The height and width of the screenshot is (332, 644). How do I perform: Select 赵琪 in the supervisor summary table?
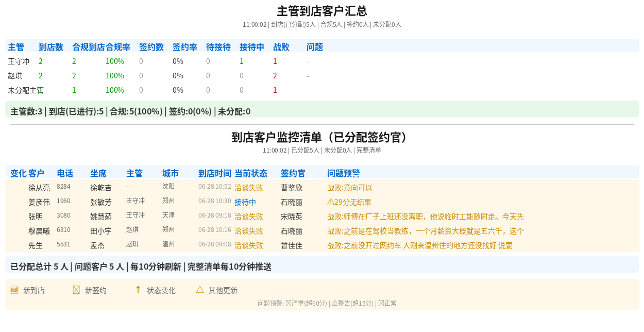(15, 76)
